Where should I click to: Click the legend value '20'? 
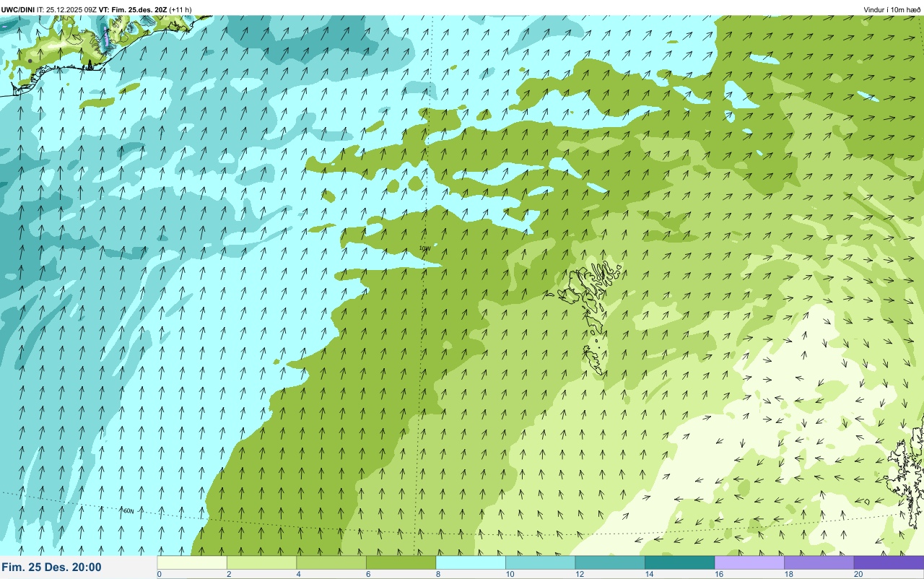[858, 574]
